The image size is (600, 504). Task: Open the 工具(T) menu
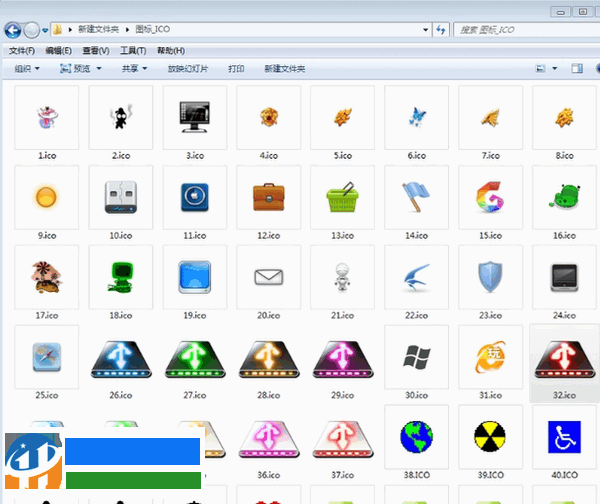(133, 51)
